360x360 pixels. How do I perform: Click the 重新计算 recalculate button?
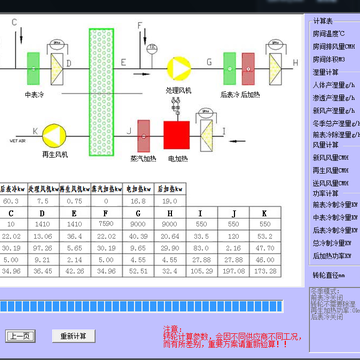coord(74,336)
